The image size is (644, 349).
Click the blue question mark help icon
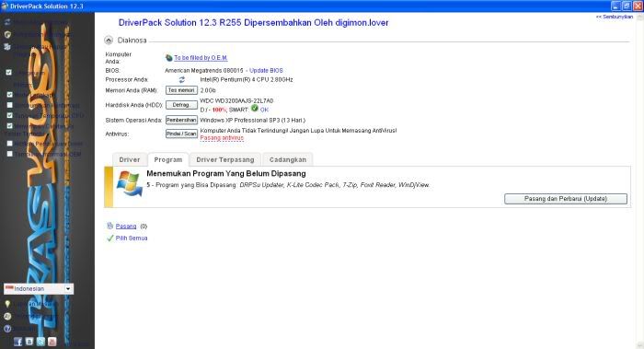7,329
